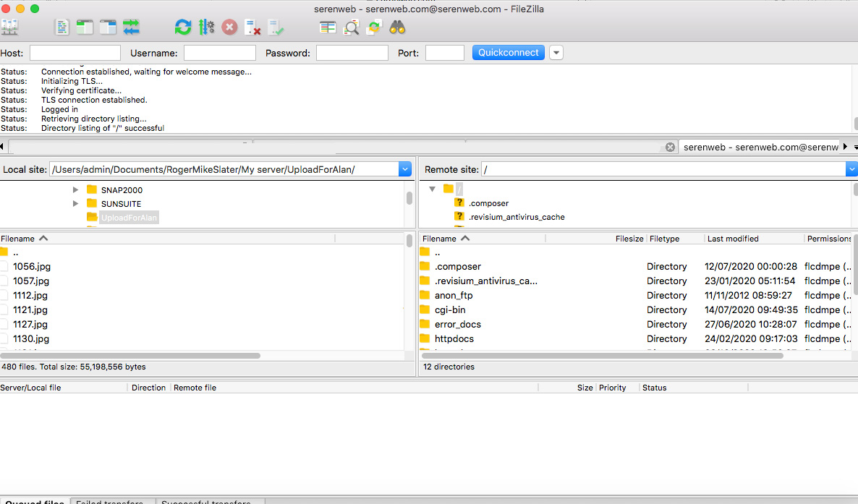Toggle the message log display
Screen dimensions: 858x504
[61, 27]
